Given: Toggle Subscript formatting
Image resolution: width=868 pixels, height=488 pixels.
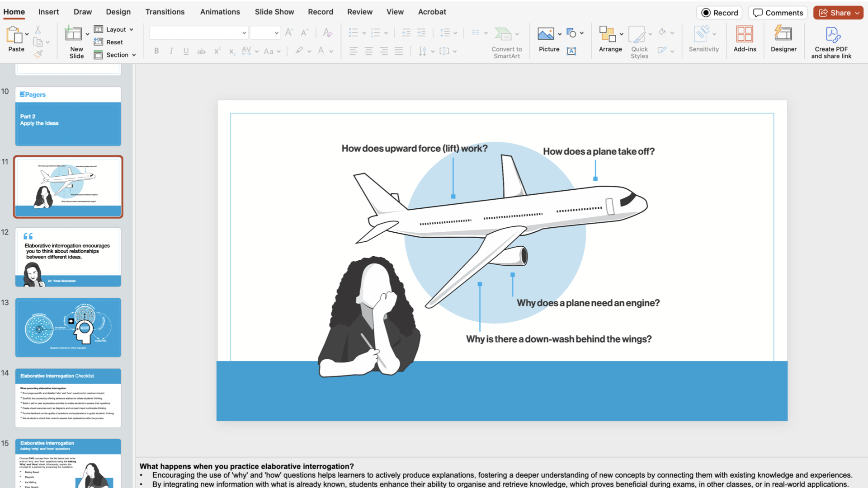Looking at the screenshot, I should click(x=232, y=51).
